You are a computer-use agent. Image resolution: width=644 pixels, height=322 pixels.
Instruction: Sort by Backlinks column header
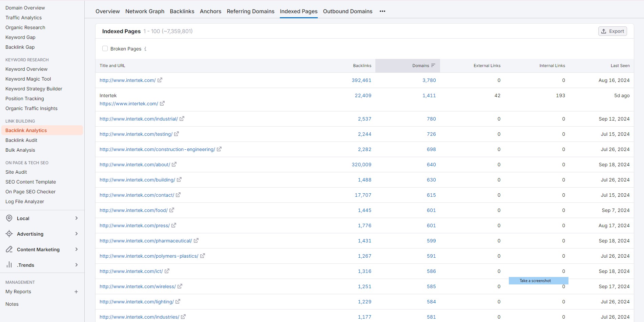362,66
